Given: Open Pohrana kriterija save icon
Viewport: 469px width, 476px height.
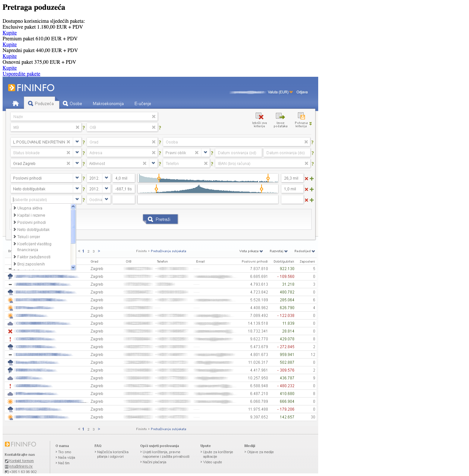Looking at the screenshot, I should (301, 116).
